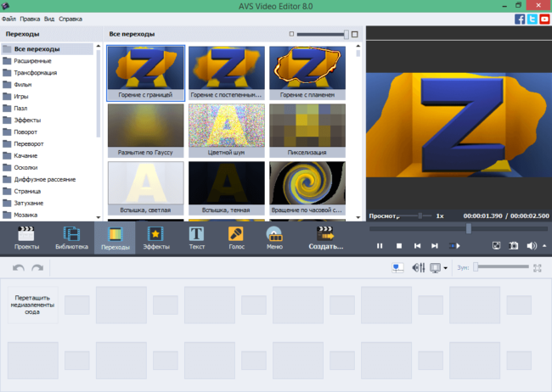Select Размытие по Гауссу transition

[146, 131]
